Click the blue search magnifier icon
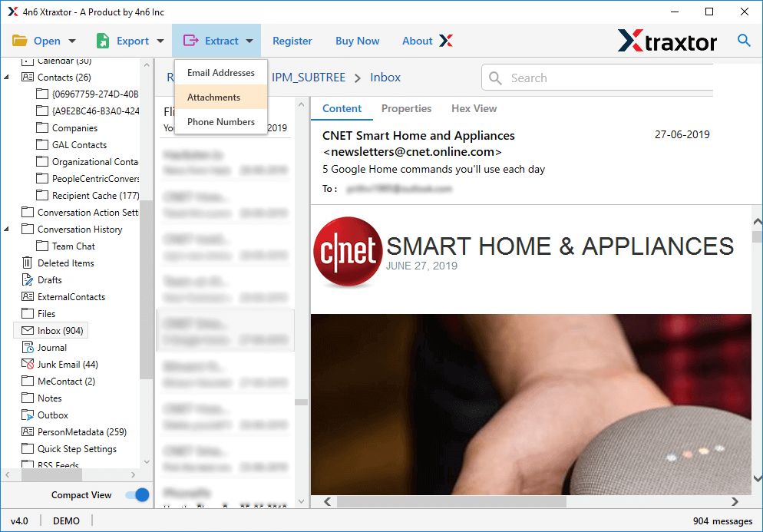 pos(744,40)
